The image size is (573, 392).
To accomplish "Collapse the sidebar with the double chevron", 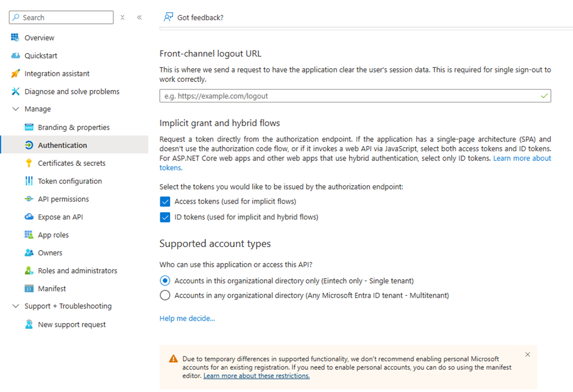I will [139, 17].
